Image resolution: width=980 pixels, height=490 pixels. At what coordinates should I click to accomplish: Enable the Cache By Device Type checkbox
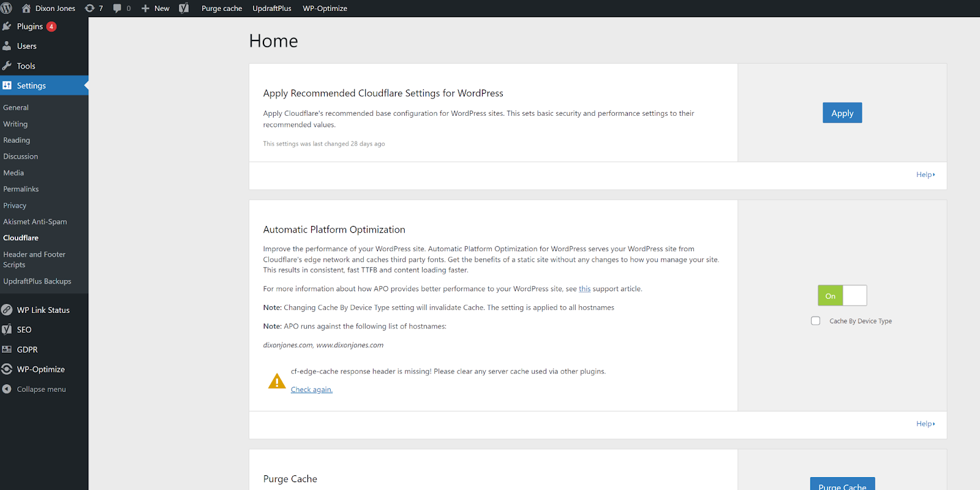click(815, 321)
